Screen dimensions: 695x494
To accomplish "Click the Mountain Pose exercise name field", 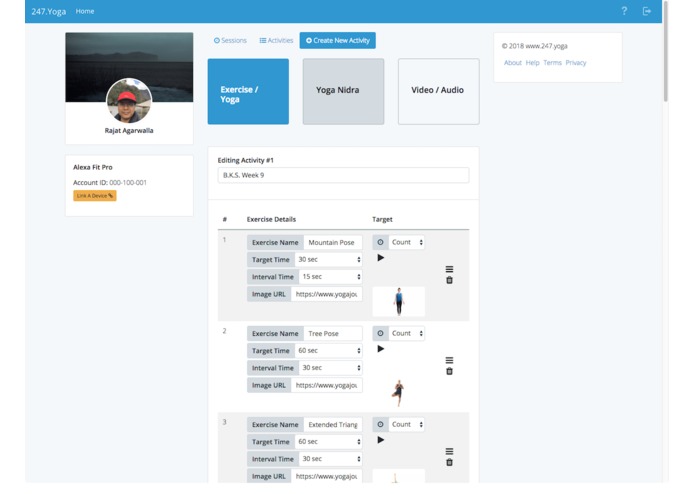I will pos(333,242).
